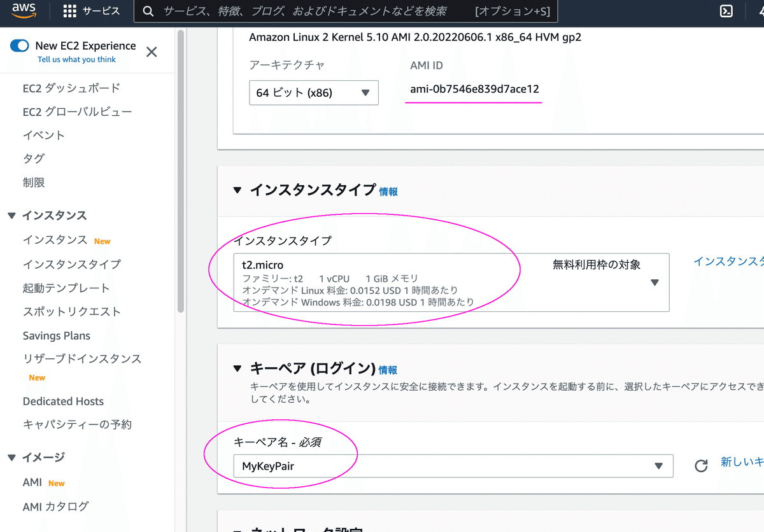Click the sidebar vertical scrollbar
This screenshot has width=764, height=532.
tap(181, 172)
